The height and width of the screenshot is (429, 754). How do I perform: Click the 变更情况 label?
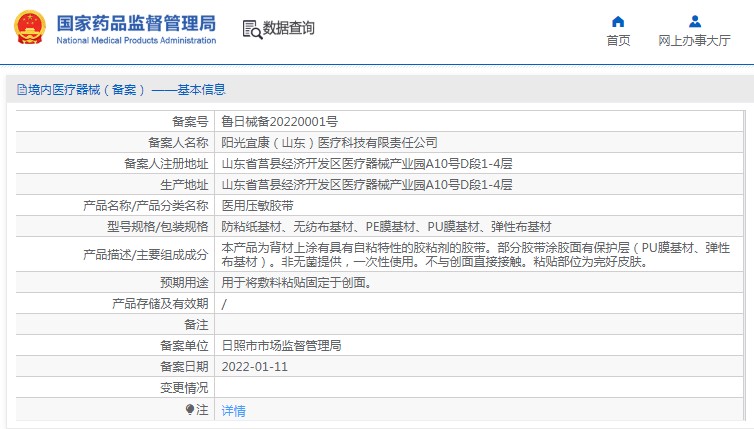coord(184,388)
